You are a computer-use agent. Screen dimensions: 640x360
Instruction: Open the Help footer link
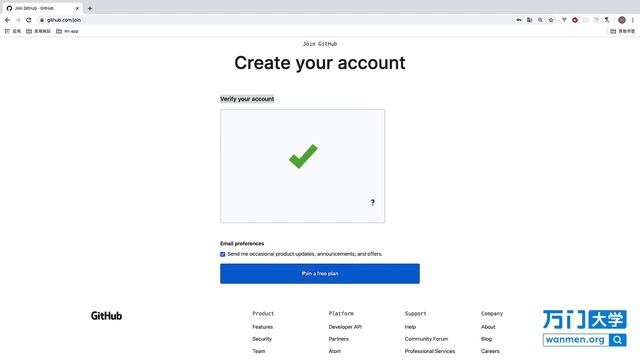click(x=410, y=327)
